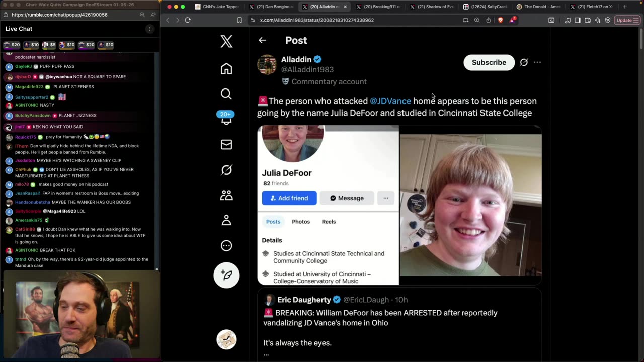
Task: Open Eric Daugherty quoted post name
Action: 304,300
